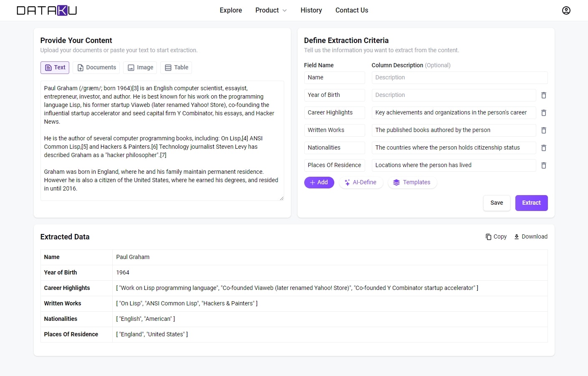588x376 pixels.
Task: Edit the Nationalities field name
Action: coord(334,148)
